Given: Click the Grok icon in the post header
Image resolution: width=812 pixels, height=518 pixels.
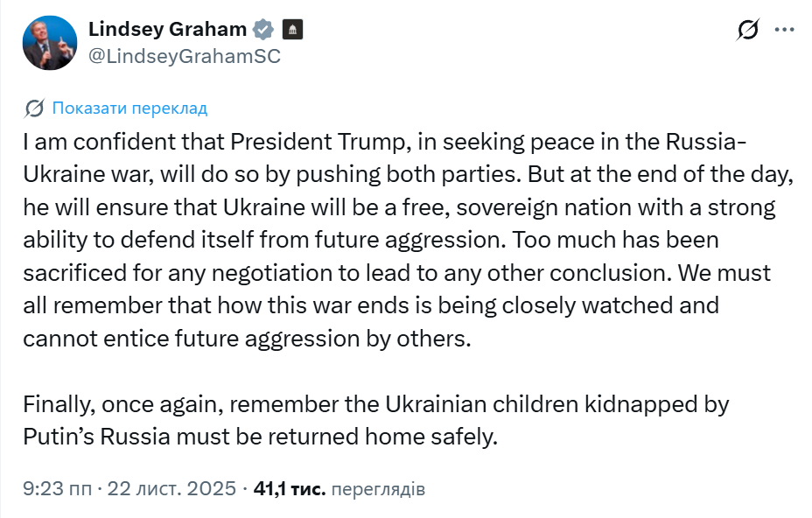Looking at the screenshot, I should [x=748, y=30].
